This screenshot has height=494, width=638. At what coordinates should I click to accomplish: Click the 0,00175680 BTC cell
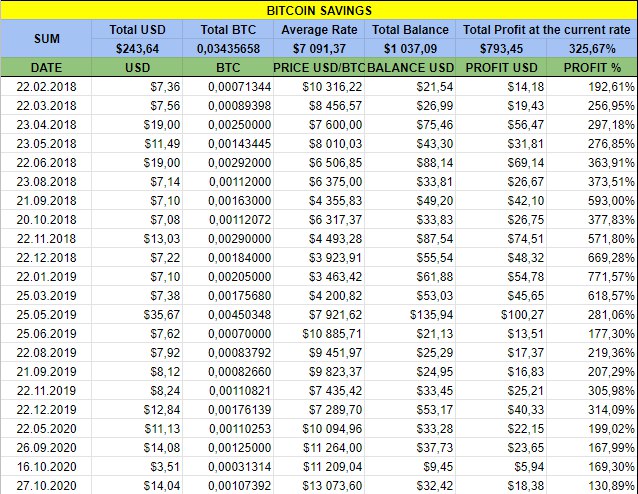click(x=228, y=295)
